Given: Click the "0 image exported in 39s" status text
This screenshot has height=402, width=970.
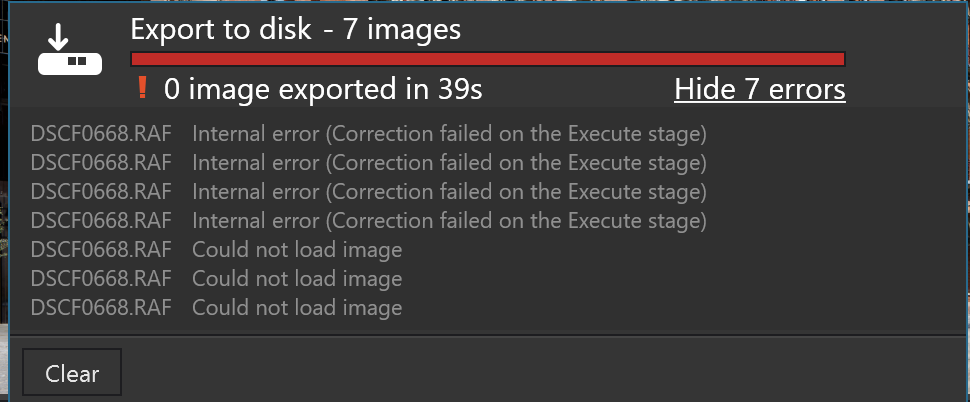Looking at the screenshot, I should pyautogui.click(x=323, y=90).
